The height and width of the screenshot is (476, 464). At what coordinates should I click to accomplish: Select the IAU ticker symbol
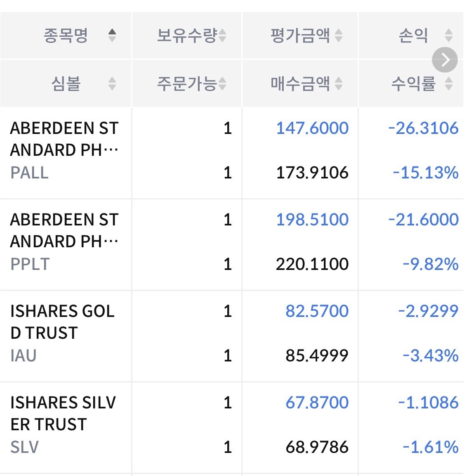(24, 355)
